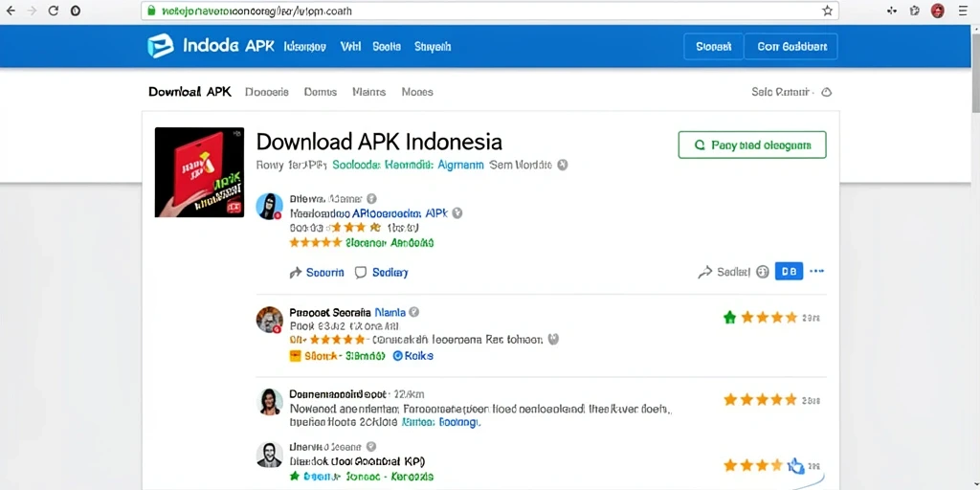
Task: Click the green outlined Pany bled button
Action: (752, 145)
